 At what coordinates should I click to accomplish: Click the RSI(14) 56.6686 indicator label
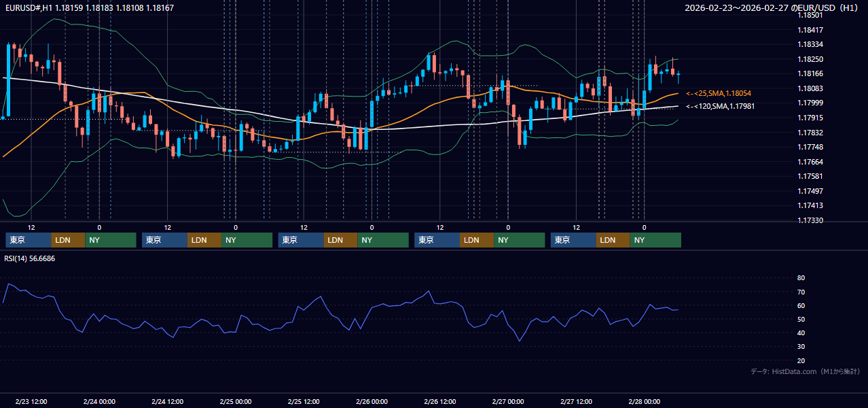click(30, 258)
